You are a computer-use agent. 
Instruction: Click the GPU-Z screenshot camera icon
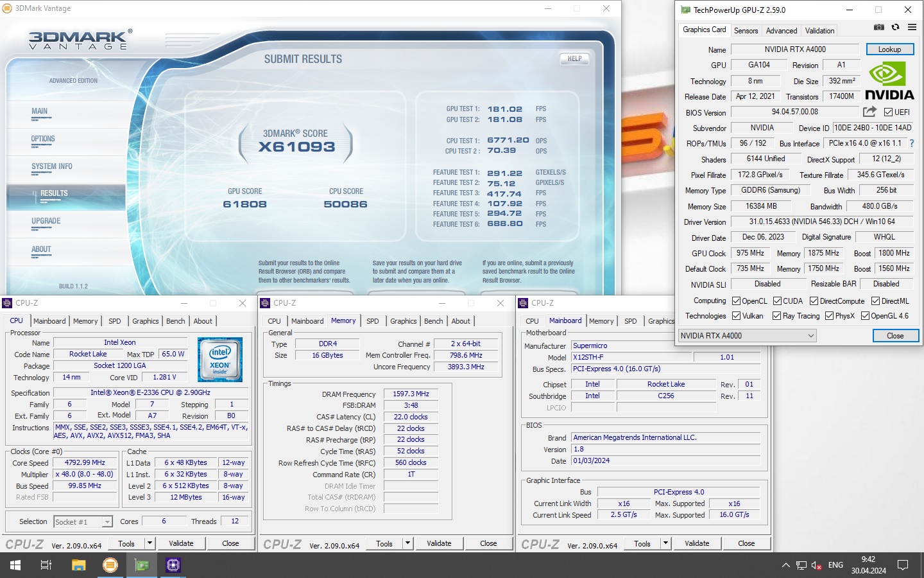(879, 27)
